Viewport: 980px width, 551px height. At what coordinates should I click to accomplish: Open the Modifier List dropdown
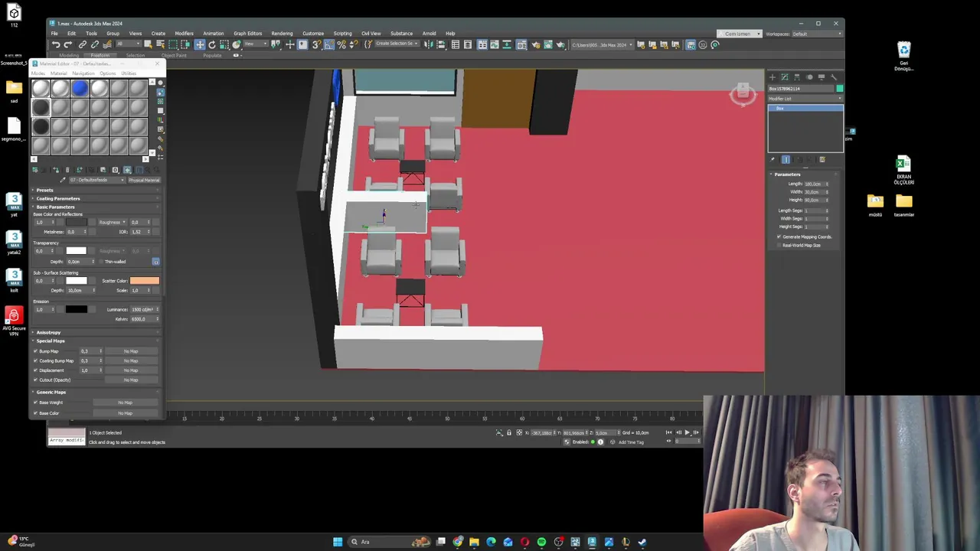click(805, 99)
